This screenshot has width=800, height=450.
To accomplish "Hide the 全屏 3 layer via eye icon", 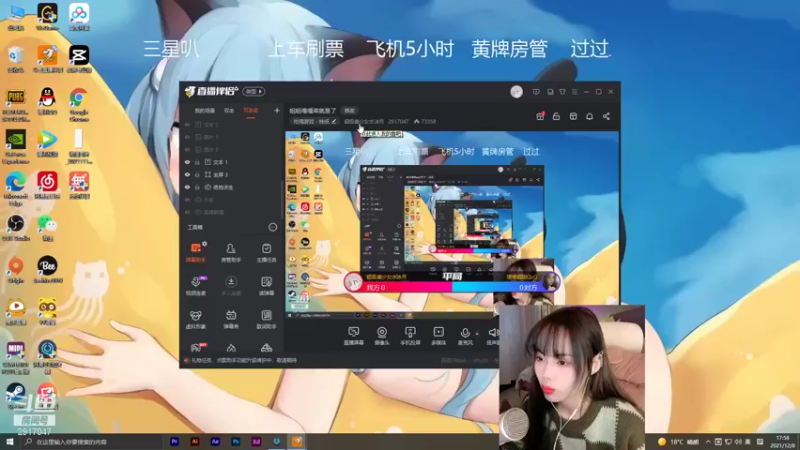I will coord(187,174).
